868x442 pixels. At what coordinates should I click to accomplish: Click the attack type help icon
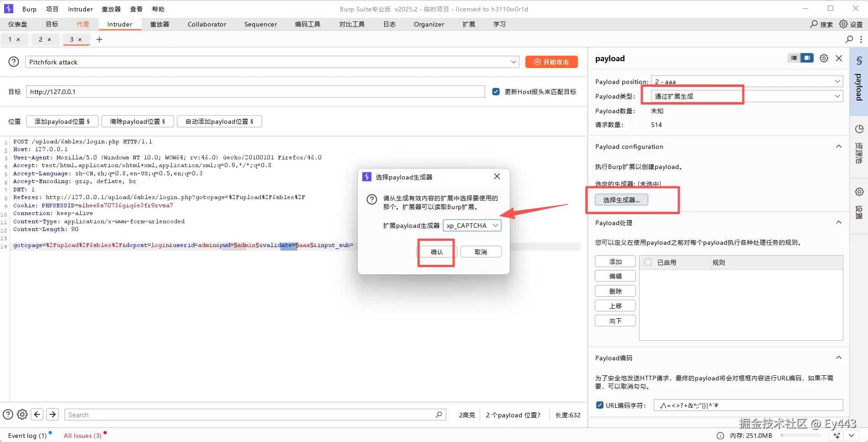pyautogui.click(x=14, y=62)
